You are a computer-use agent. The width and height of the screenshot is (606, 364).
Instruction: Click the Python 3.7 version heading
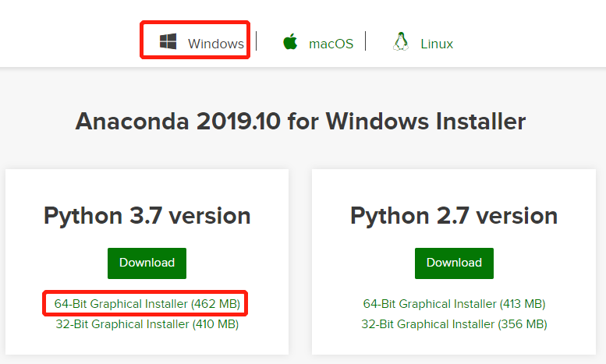coord(147,216)
